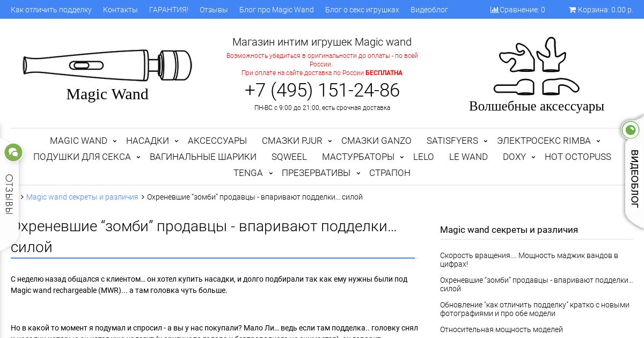Click the word БЕСПЛАТНА in red notice
The image size is (644, 338).
click(384, 73)
